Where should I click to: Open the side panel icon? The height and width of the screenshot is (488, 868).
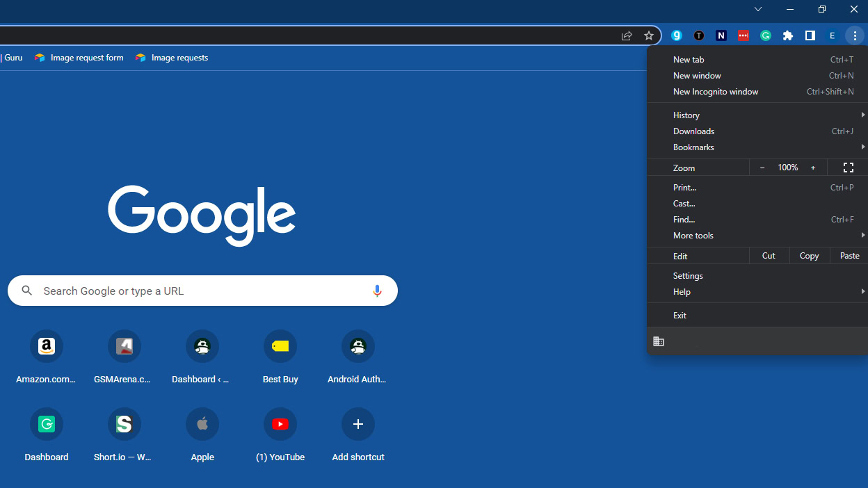point(810,35)
